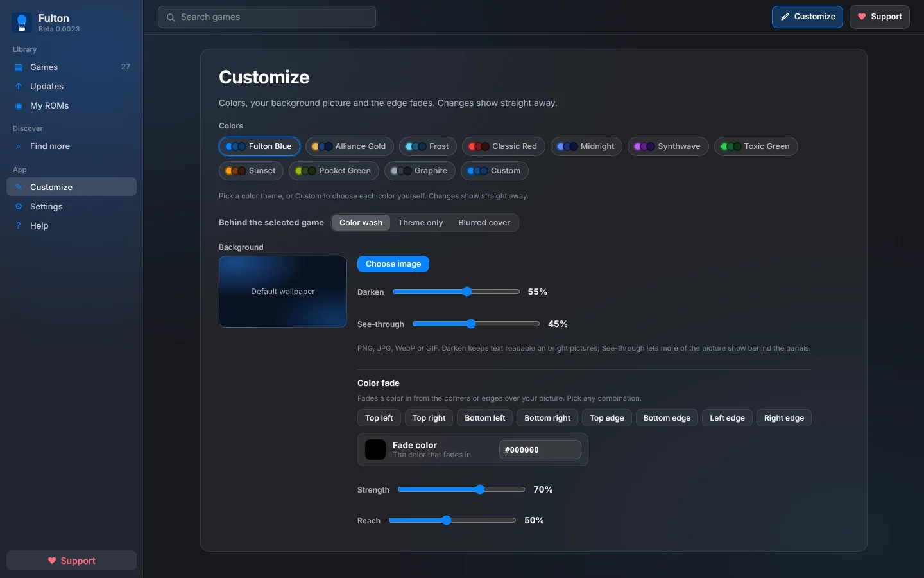Toggle the Left edge fade
The width and height of the screenshot is (924, 578).
click(x=728, y=418)
